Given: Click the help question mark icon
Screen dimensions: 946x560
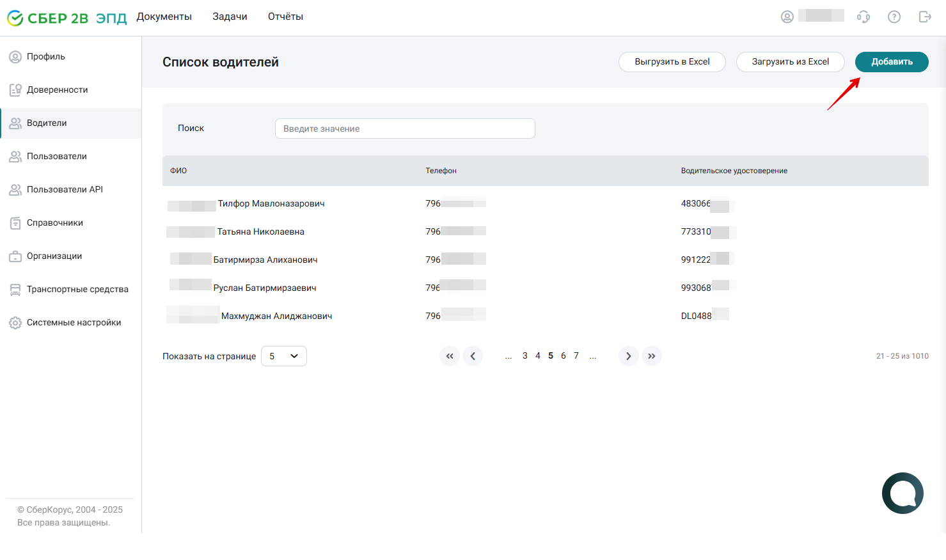Looking at the screenshot, I should point(894,17).
